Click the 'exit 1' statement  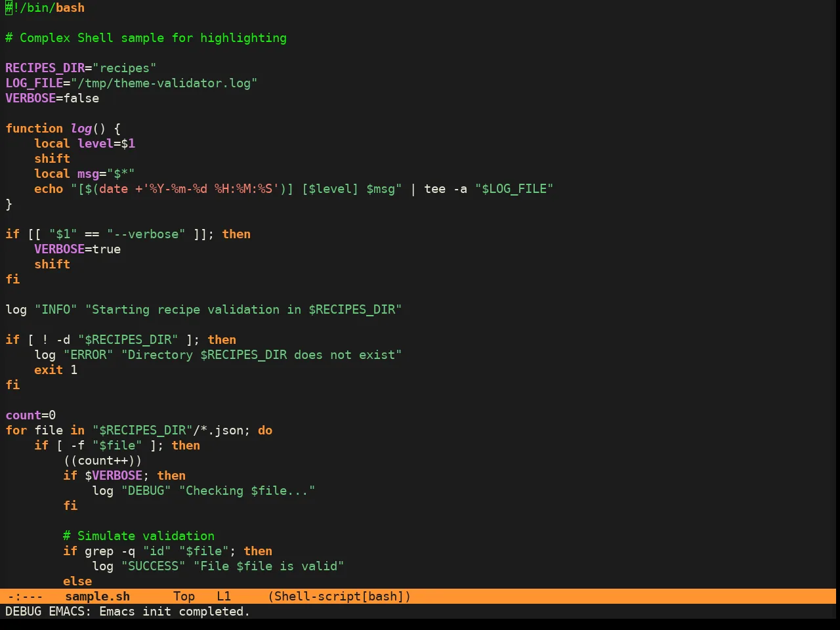point(56,370)
